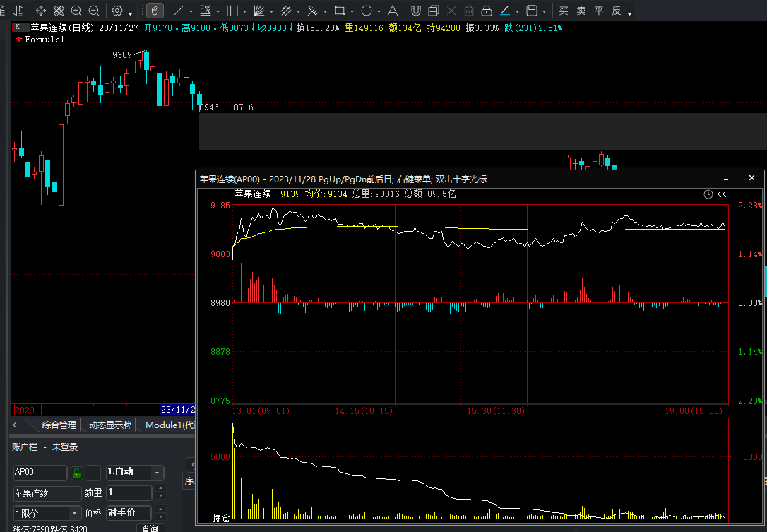Click the delete drawing X icon
The image size is (767, 532).
click(x=451, y=11)
